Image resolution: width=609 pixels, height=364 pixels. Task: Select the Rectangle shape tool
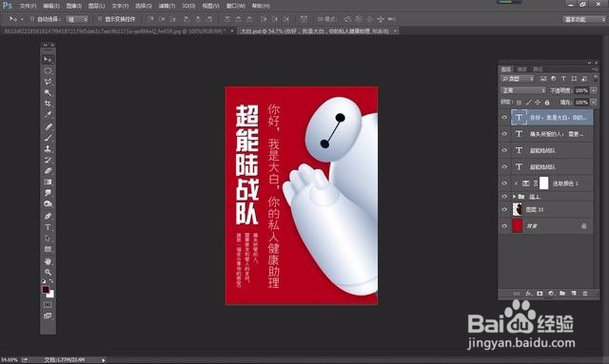[48, 249]
